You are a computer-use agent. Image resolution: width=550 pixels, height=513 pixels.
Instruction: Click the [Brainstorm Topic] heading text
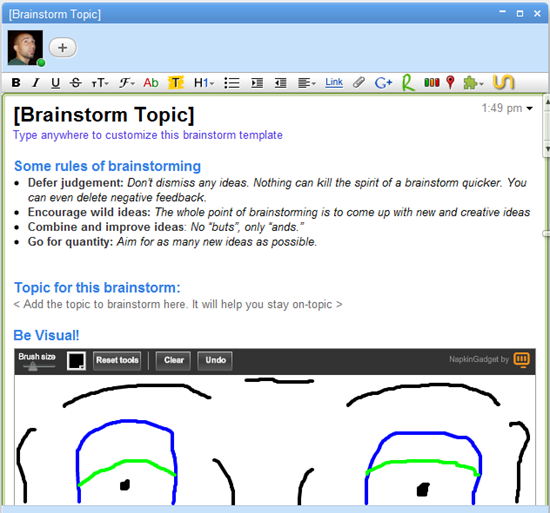point(104,115)
